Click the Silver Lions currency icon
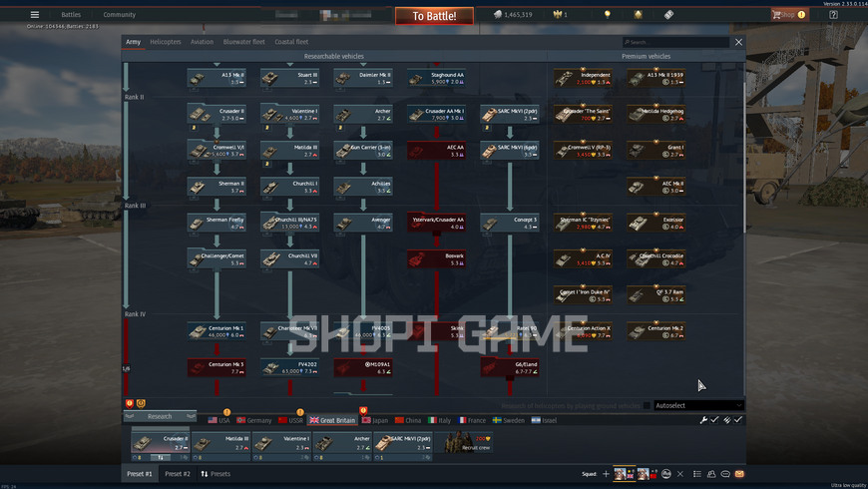 [498, 14]
